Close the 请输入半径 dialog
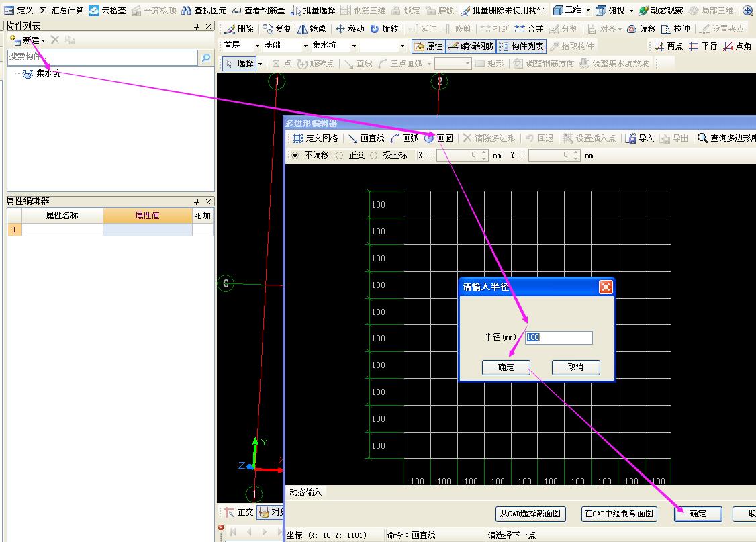The height and width of the screenshot is (542, 756). coord(606,287)
